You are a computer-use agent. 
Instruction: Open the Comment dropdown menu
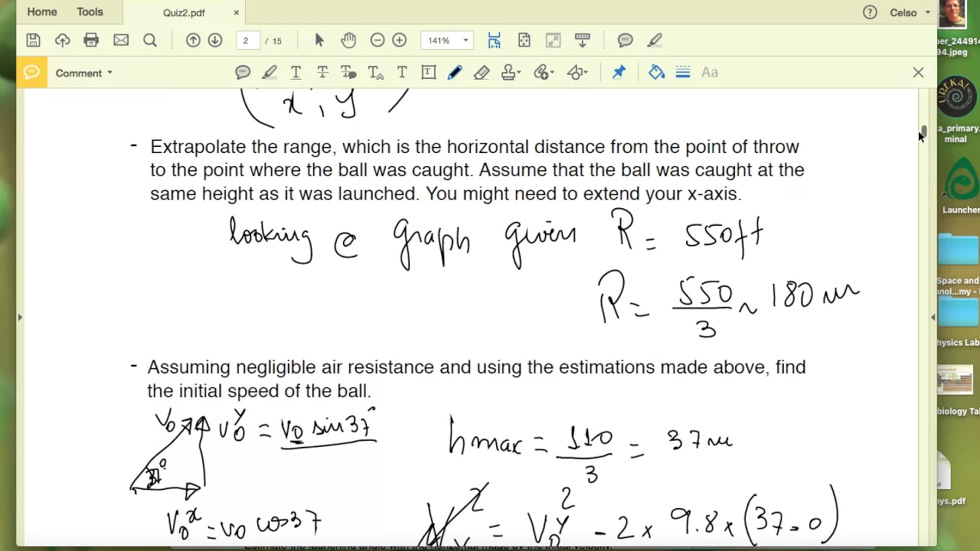[x=84, y=73]
